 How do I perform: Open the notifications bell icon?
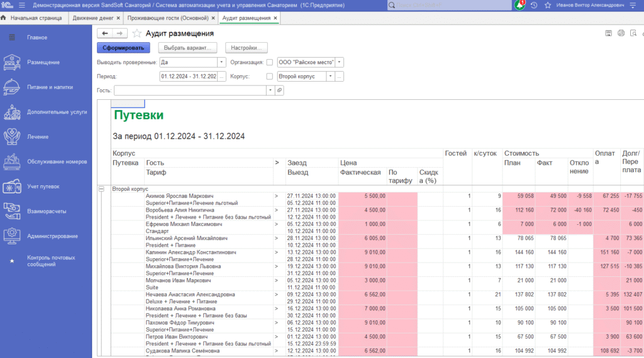click(x=519, y=5)
